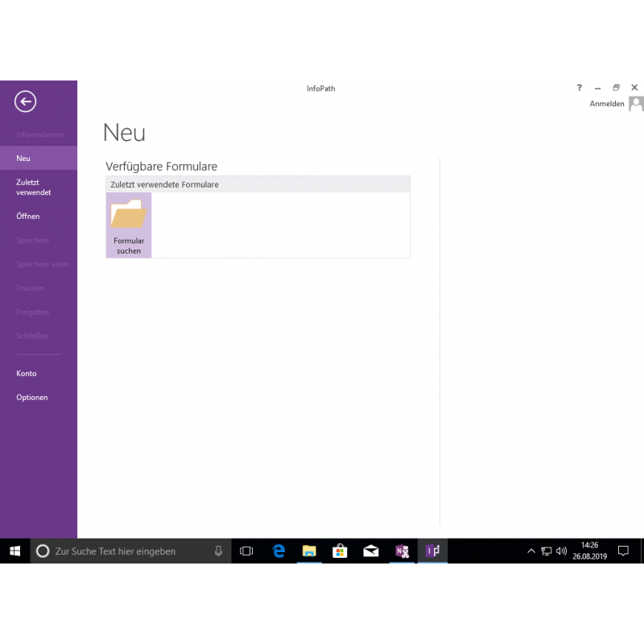This screenshot has width=644, height=644.
Task: Open the Mail app on the taskbar
Action: 371,551
